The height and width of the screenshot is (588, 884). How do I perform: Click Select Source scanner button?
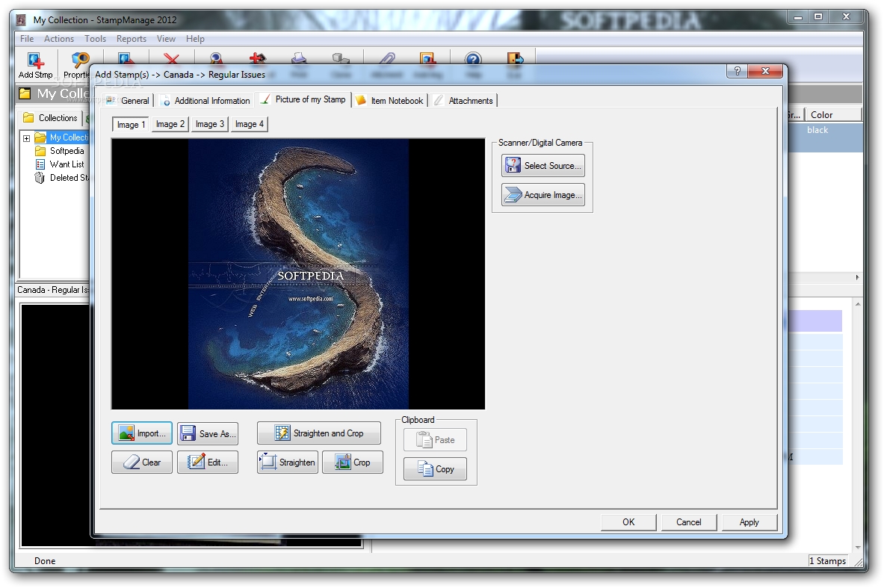click(x=543, y=165)
